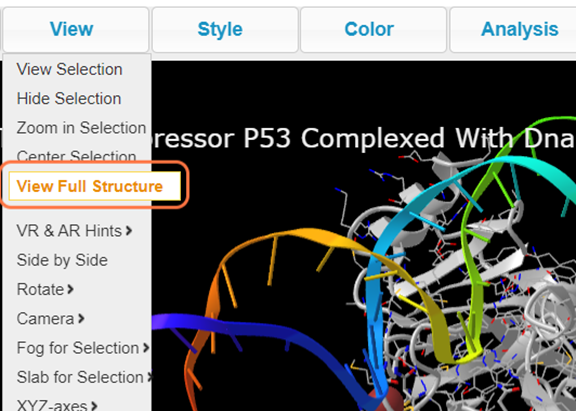
Task: Open the Style menu
Action: tap(225, 29)
